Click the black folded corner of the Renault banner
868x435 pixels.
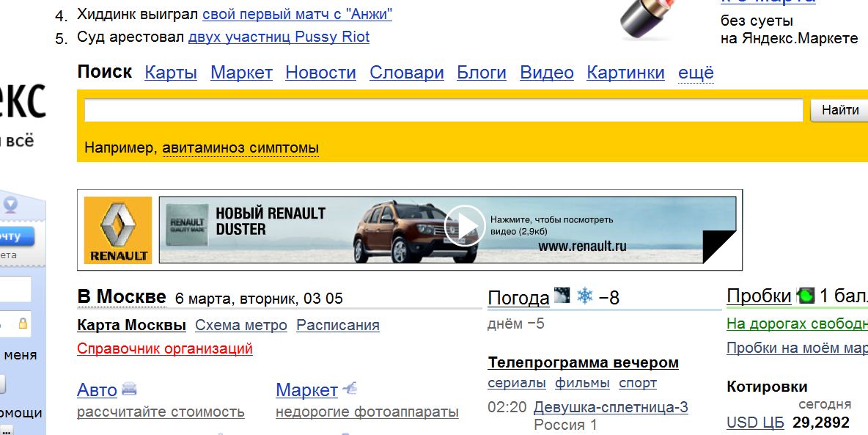719,246
